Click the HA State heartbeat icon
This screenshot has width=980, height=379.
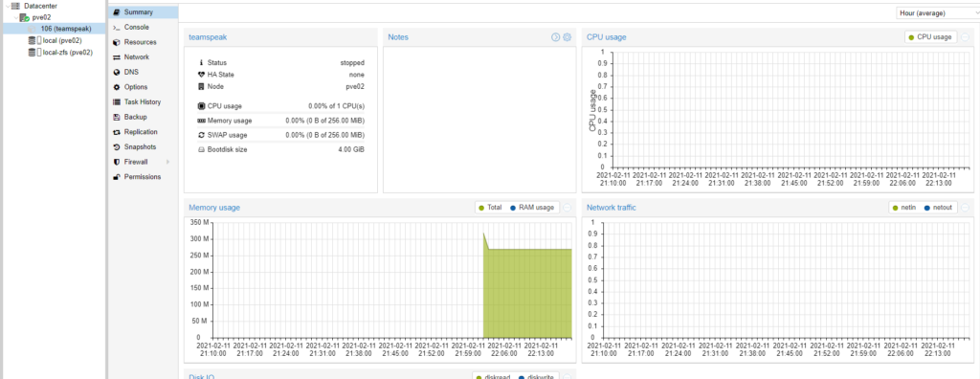201,75
